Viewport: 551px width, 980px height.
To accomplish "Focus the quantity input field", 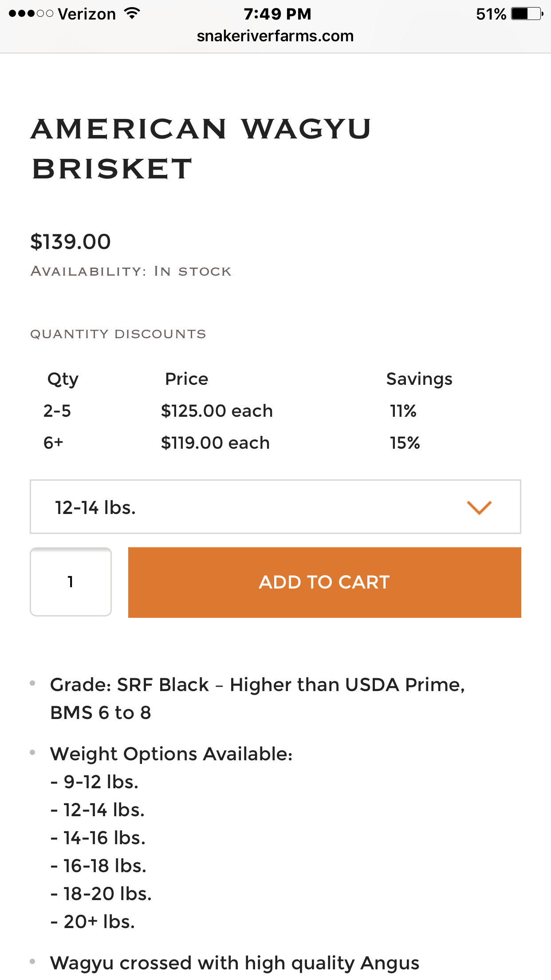I will pyautogui.click(x=71, y=582).
